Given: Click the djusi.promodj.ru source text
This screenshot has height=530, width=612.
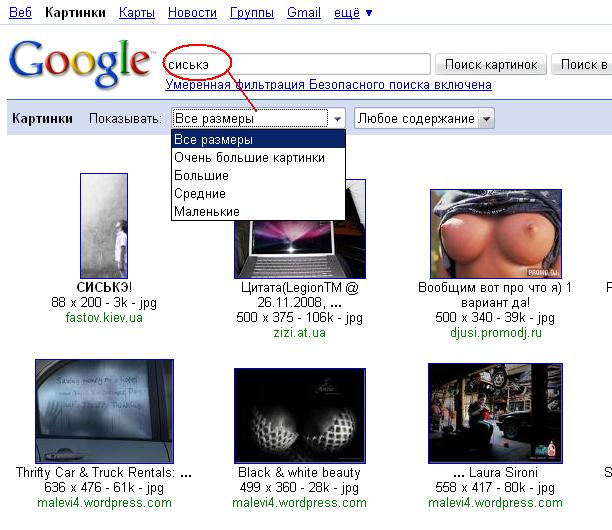Looking at the screenshot, I should 496,333.
